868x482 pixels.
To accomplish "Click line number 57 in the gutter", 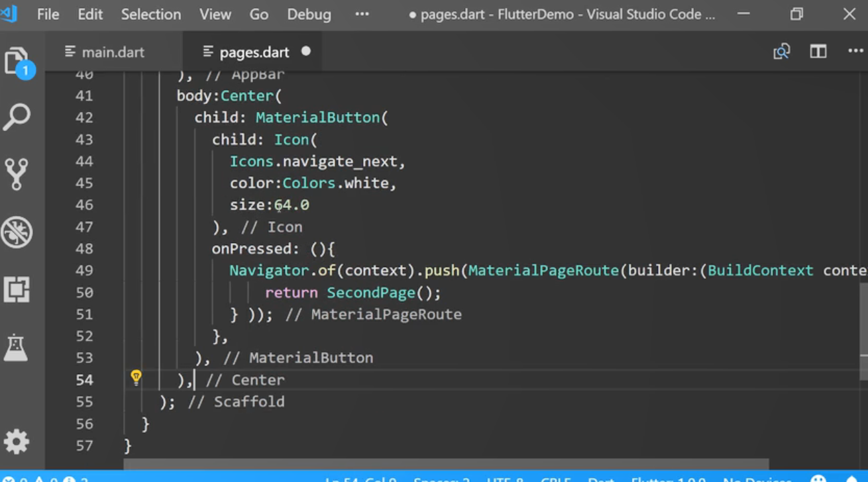I will pos(84,445).
